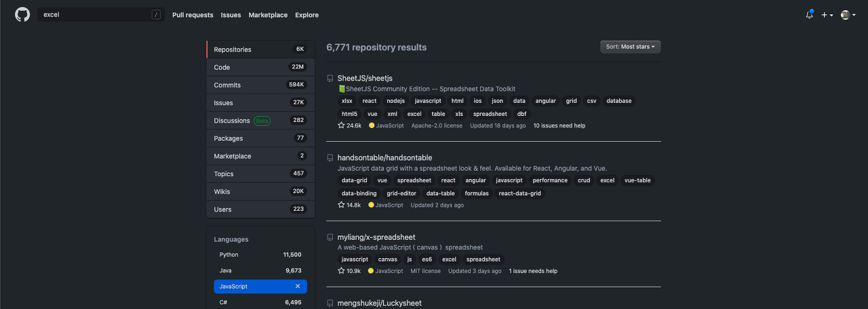Click es6 topic tag

427,259
